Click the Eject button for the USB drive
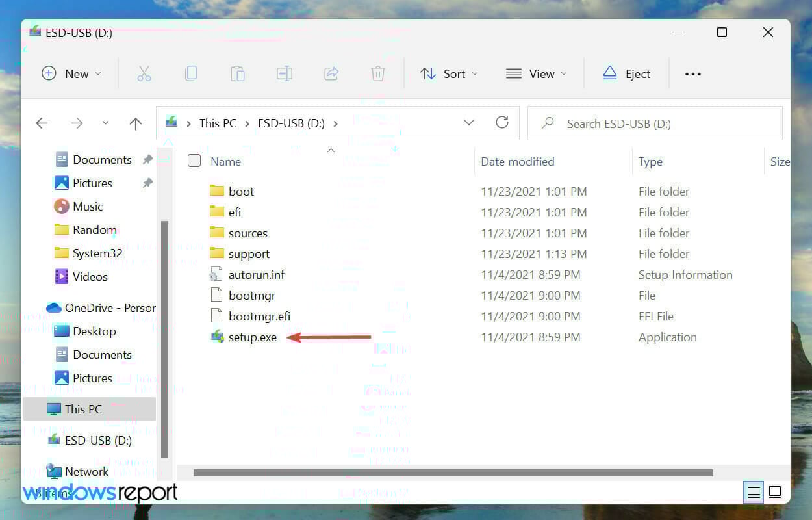This screenshot has width=812, height=520. (x=626, y=73)
